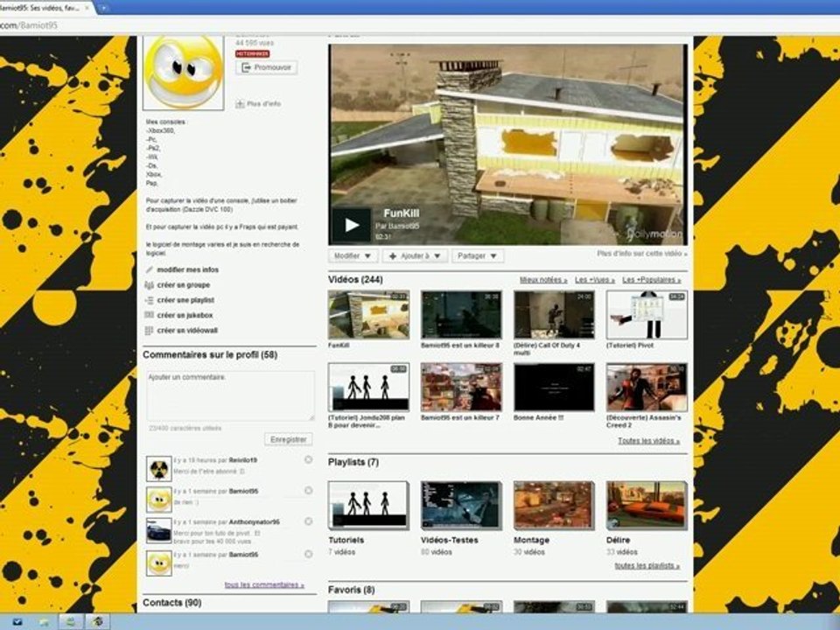Open the (Délire) Call Of Duty 4 thumbnail

(554, 315)
